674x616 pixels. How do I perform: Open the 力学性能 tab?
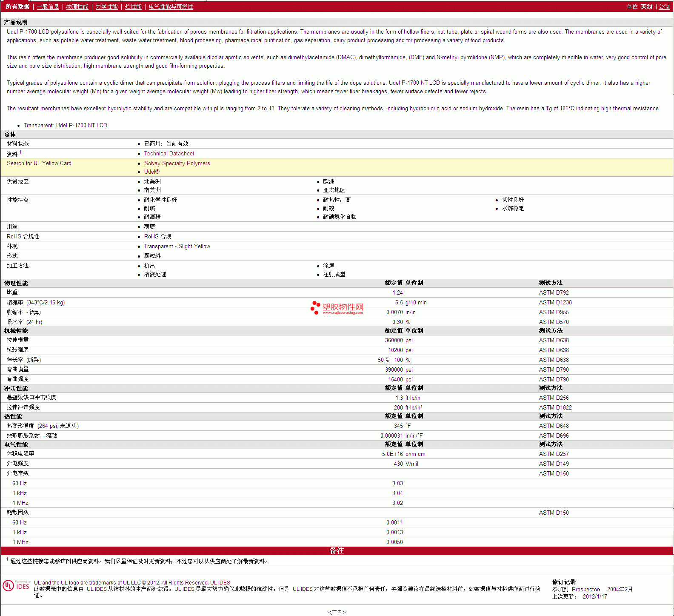point(106,6)
